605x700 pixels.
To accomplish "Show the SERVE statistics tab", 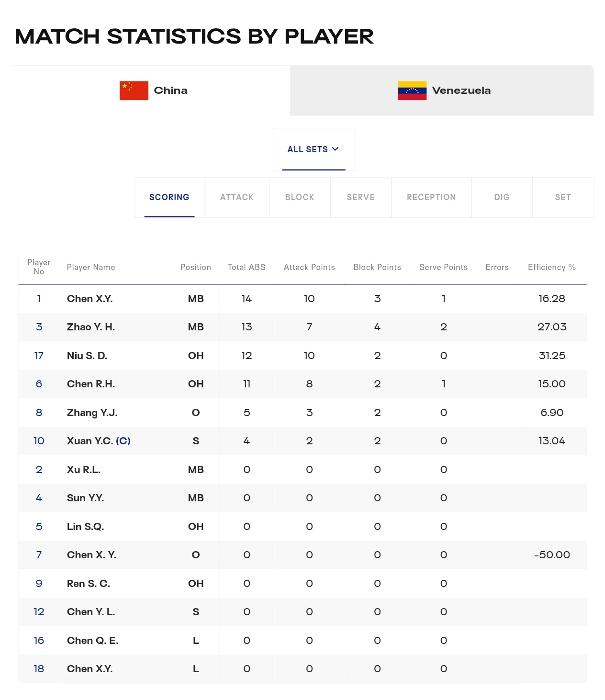I will click(361, 197).
